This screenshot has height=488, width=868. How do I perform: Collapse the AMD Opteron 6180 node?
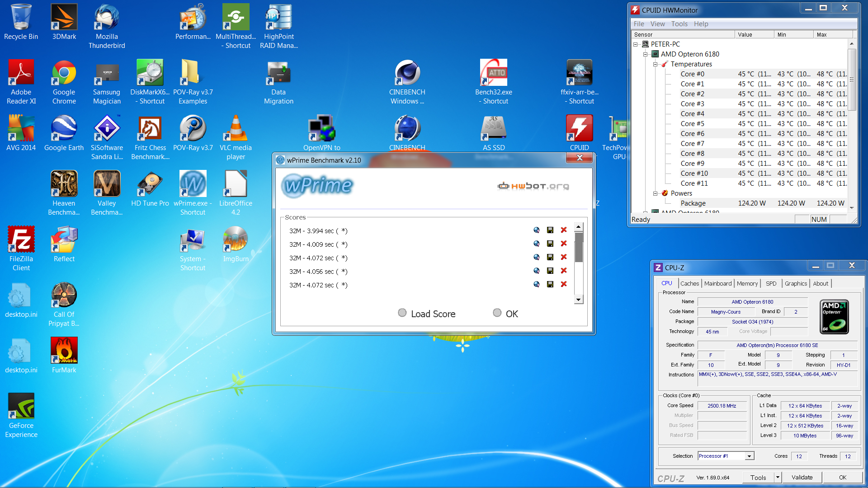click(646, 54)
